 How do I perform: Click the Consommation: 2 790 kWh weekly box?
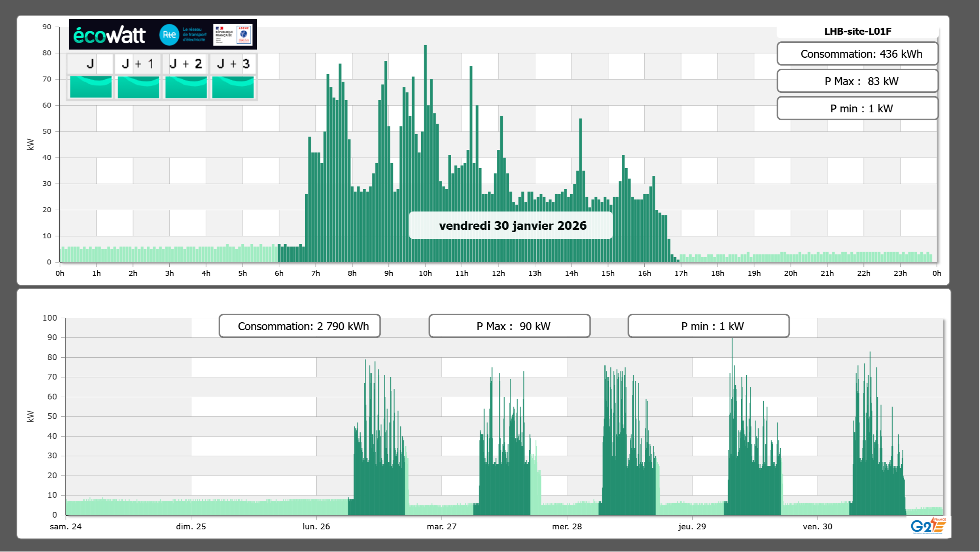pos(299,326)
